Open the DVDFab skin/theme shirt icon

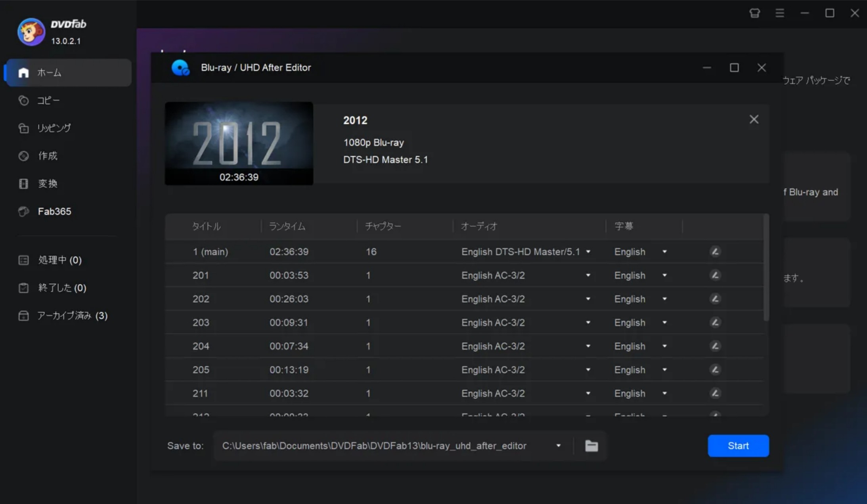click(755, 13)
